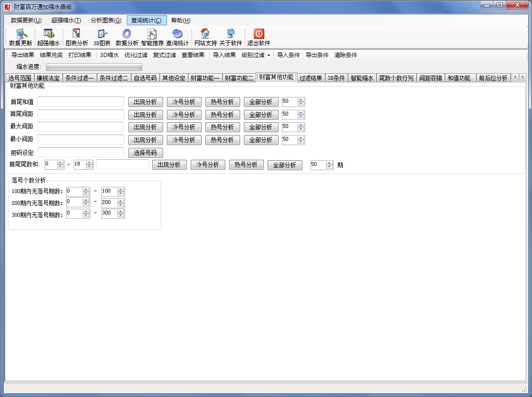Image resolution: width=532 pixels, height=397 pixels.
Task: Click 出现分析 button for 首尾和值
Action: coord(145,102)
